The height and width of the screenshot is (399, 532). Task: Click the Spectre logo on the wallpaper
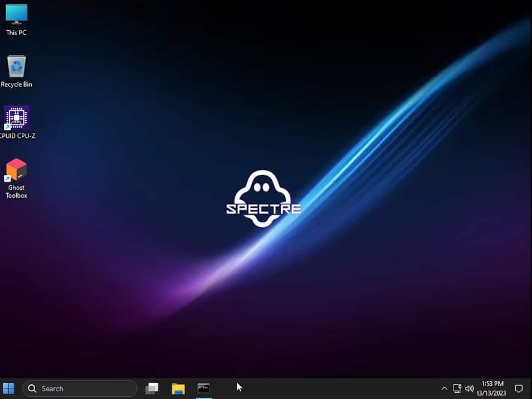pyautogui.click(x=263, y=198)
